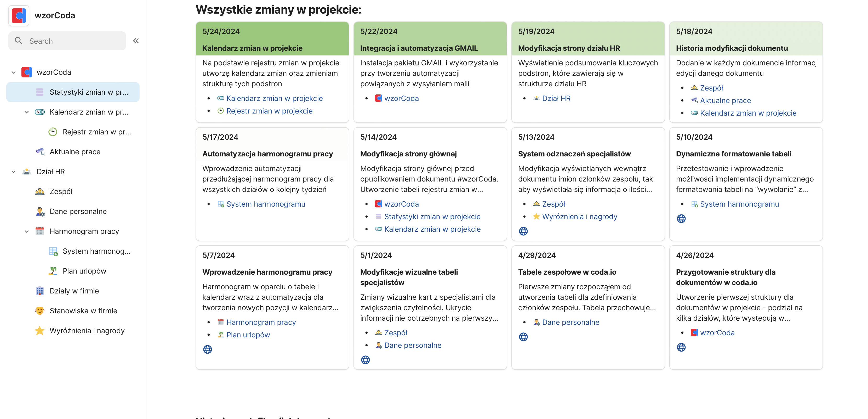Click globe icon in 5/13/2024 card
868x419 pixels.
(x=523, y=231)
